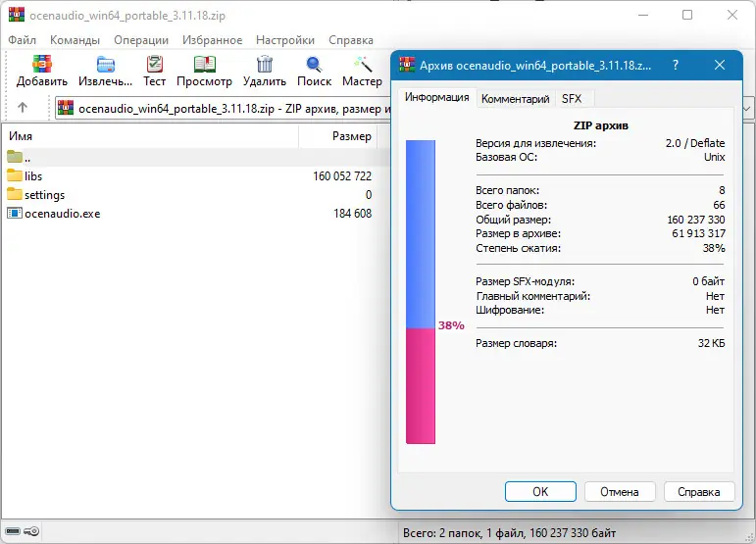This screenshot has height=544, width=756.
Task: Open the Избранное menu
Action: point(212,40)
